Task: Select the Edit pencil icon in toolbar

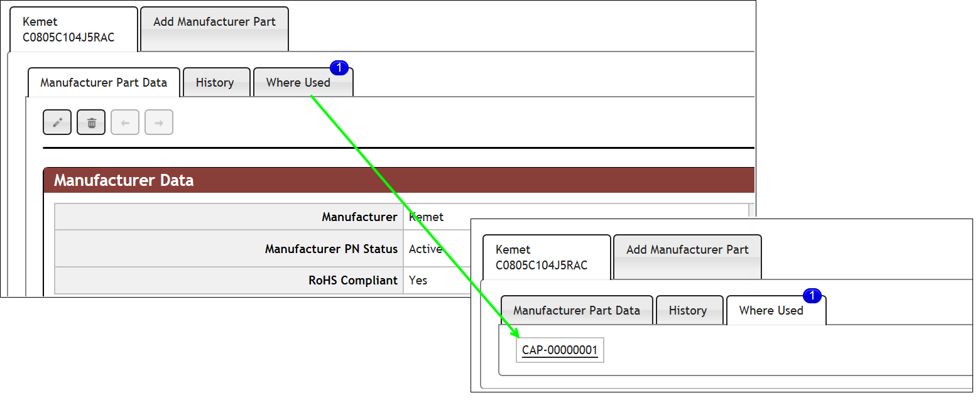Action: coord(57,122)
